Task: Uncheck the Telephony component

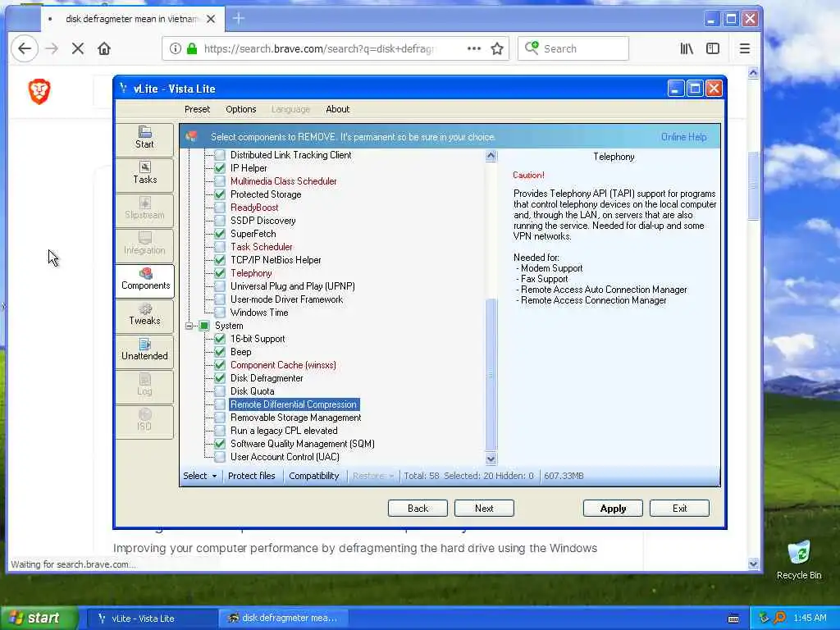Action: (x=220, y=273)
